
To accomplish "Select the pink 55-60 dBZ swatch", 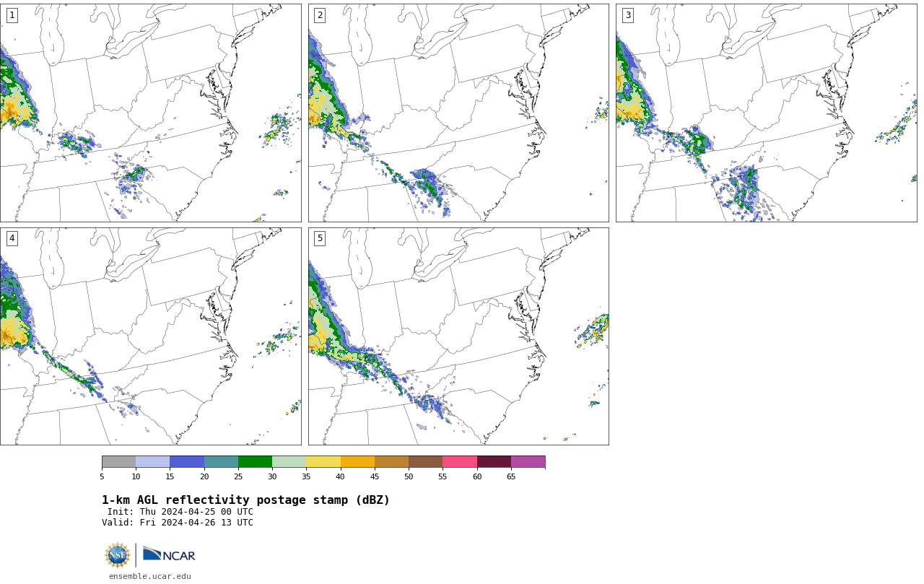I will click(x=460, y=462).
